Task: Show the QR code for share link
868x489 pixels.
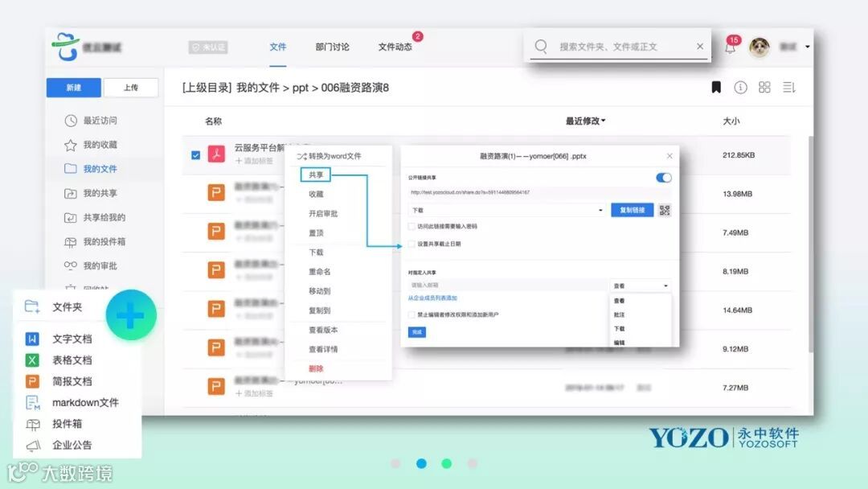Action: pyautogui.click(x=665, y=210)
